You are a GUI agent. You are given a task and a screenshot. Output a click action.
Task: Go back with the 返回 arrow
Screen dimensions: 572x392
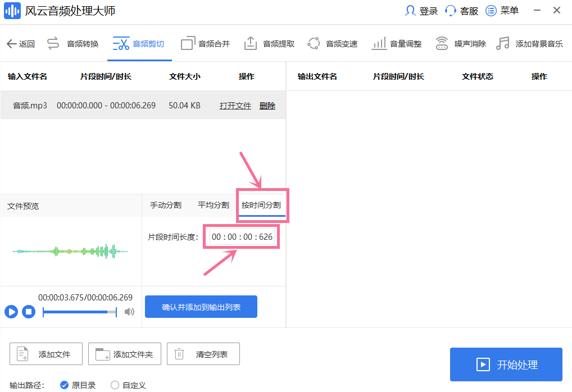pos(21,44)
